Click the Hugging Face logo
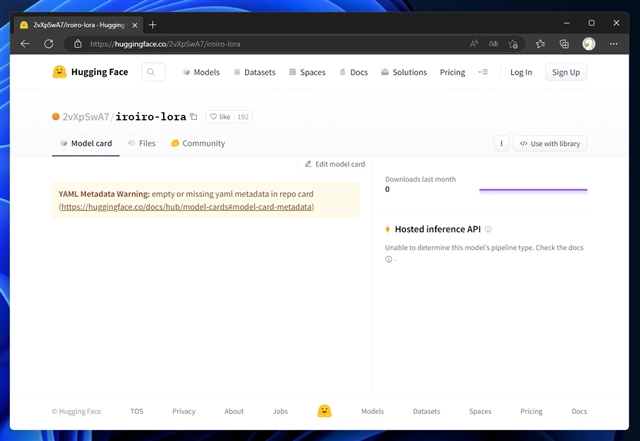This screenshot has height=441, width=640. pyautogui.click(x=90, y=72)
